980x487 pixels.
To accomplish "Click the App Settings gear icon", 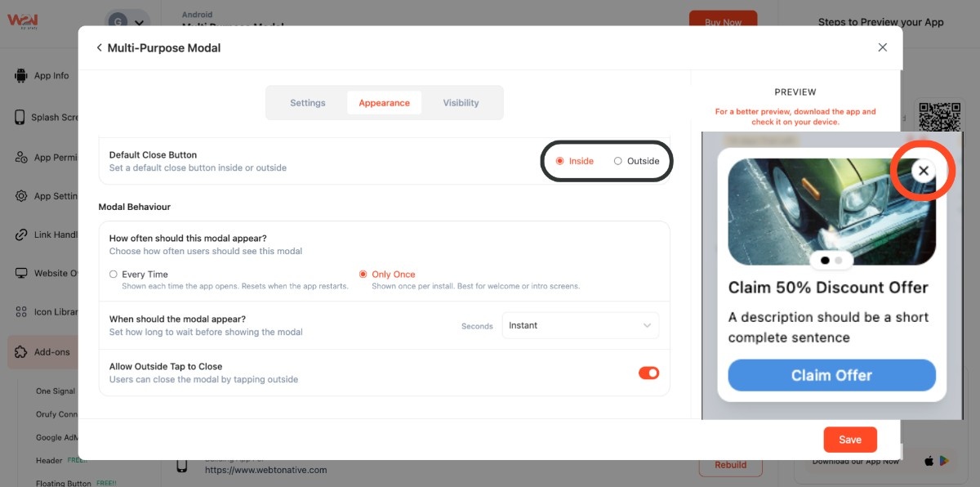I will pyautogui.click(x=20, y=196).
